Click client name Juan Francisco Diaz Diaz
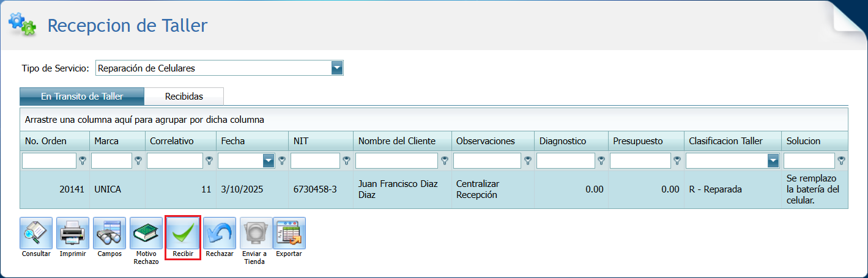Viewport: 868px width, 278px height. tap(402, 189)
